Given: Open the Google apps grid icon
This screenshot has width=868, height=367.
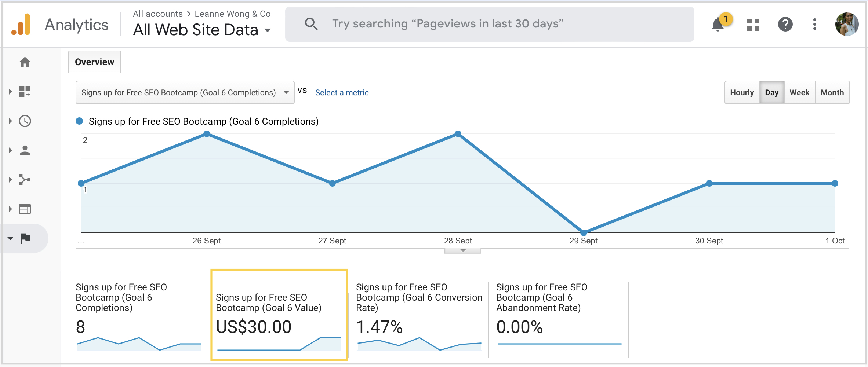Looking at the screenshot, I should tap(753, 24).
